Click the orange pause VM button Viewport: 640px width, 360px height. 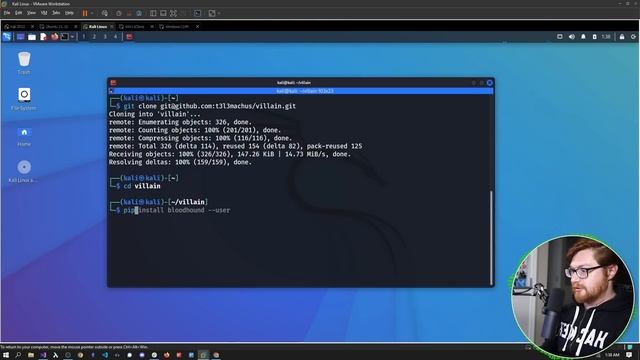click(x=85, y=13)
